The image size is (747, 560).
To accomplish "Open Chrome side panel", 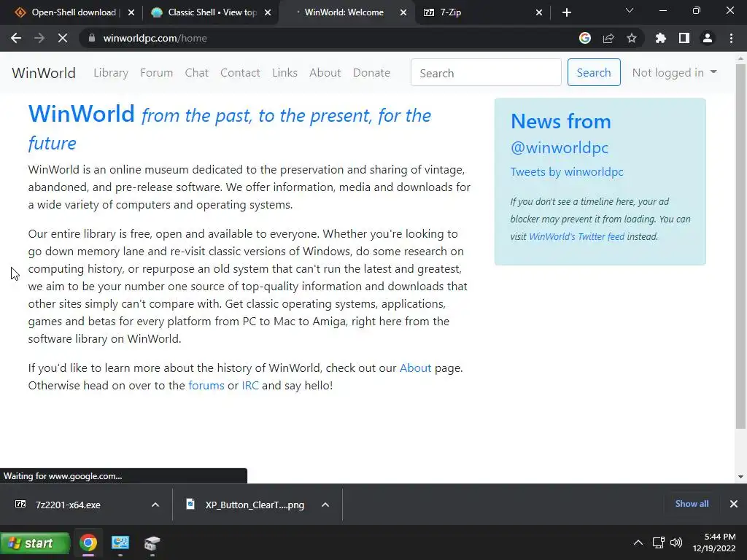I will click(684, 38).
